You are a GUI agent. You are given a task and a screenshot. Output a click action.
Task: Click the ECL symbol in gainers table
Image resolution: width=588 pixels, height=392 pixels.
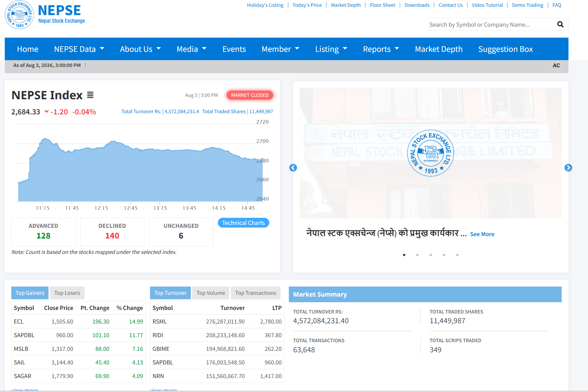pyautogui.click(x=19, y=321)
